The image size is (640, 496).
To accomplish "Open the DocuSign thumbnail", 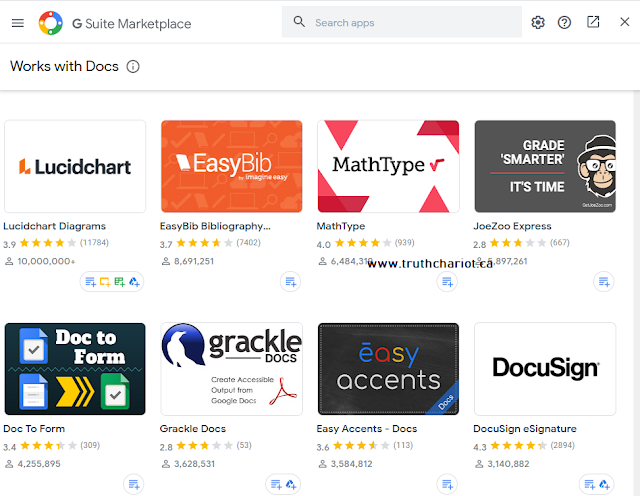I will pos(545,369).
